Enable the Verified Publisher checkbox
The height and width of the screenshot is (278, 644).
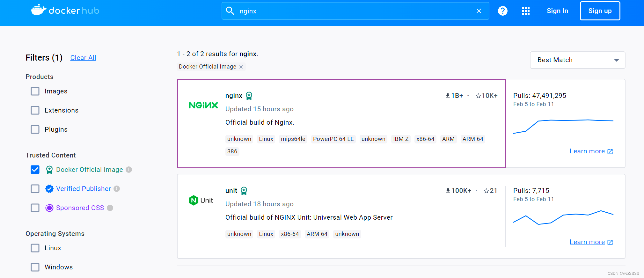coord(35,189)
